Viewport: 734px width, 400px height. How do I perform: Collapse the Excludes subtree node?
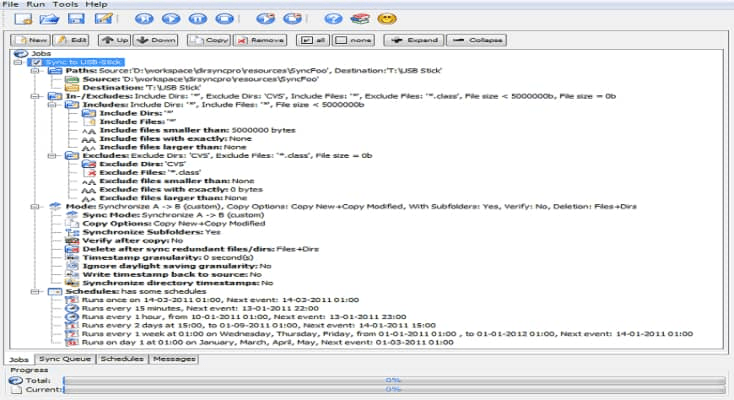coord(52,156)
